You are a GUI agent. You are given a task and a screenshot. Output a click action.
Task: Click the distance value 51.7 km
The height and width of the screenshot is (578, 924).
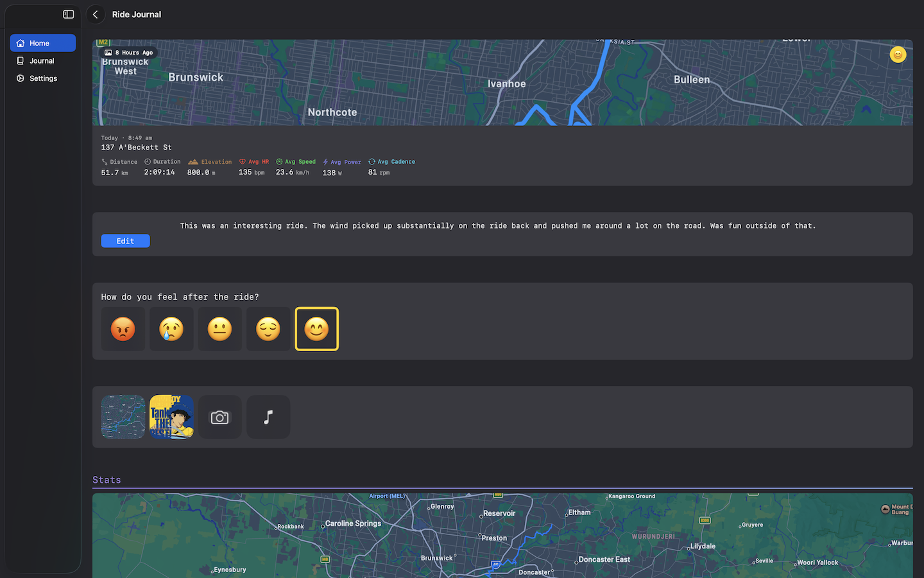(114, 173)
